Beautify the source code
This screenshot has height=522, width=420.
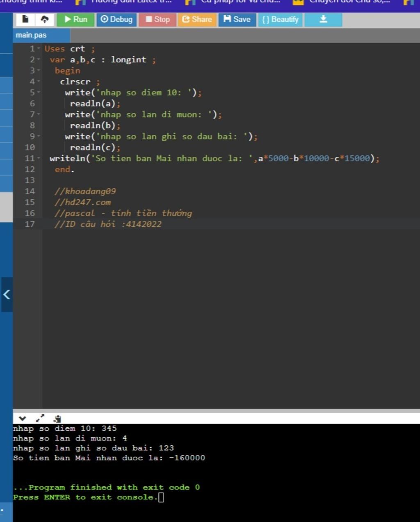[280, 19]
